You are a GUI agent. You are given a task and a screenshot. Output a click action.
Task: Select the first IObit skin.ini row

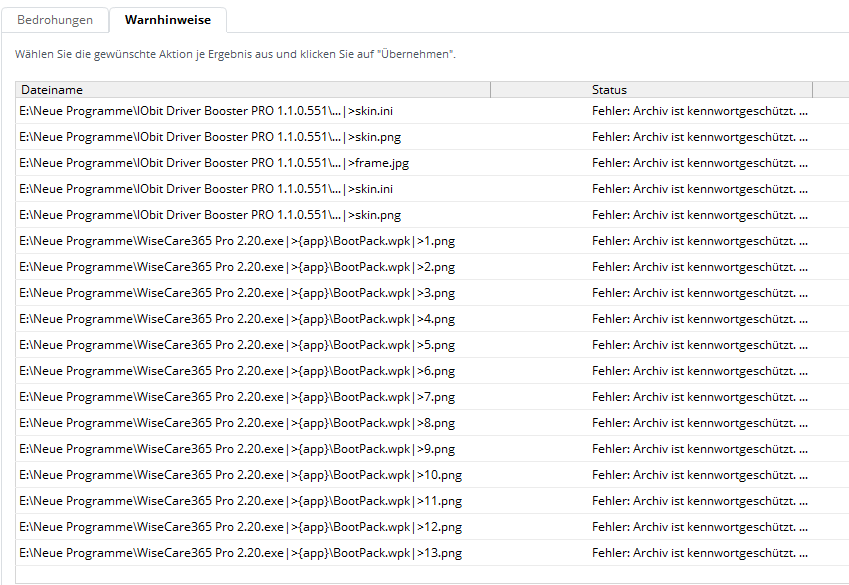pos(432,111)
